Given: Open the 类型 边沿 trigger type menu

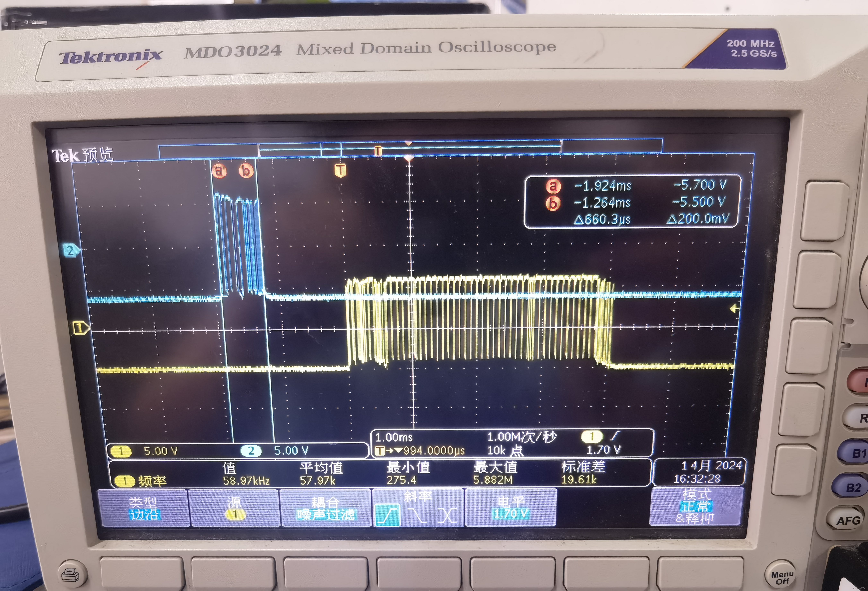Looking at the screenshot, I should 144,508.
